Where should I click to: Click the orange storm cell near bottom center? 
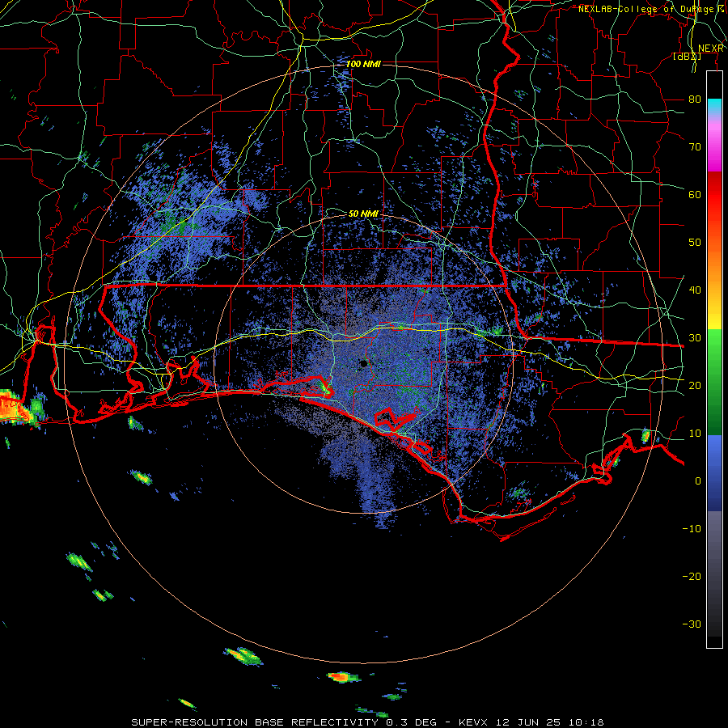tap(343, 677)
